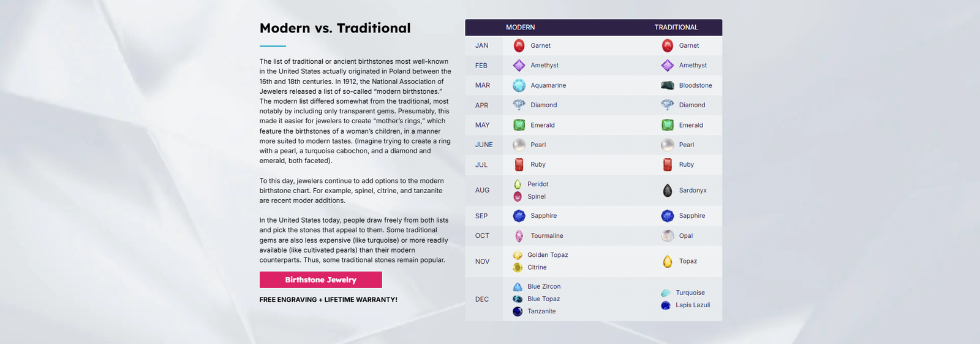Image resolution: width=980 pixels, height=344 pixels.
Task: Click the modern Emerald gem icon
Action: pos(519,125)
